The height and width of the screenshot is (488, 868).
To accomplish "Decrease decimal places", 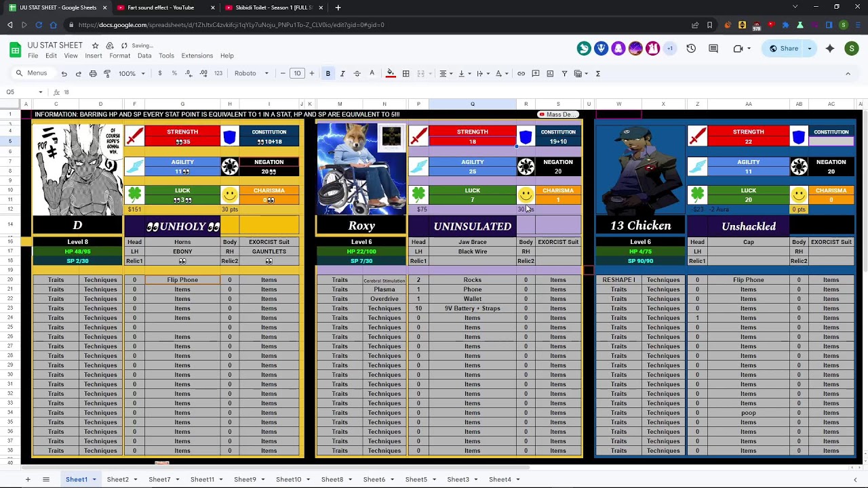I will click(189, 73).
